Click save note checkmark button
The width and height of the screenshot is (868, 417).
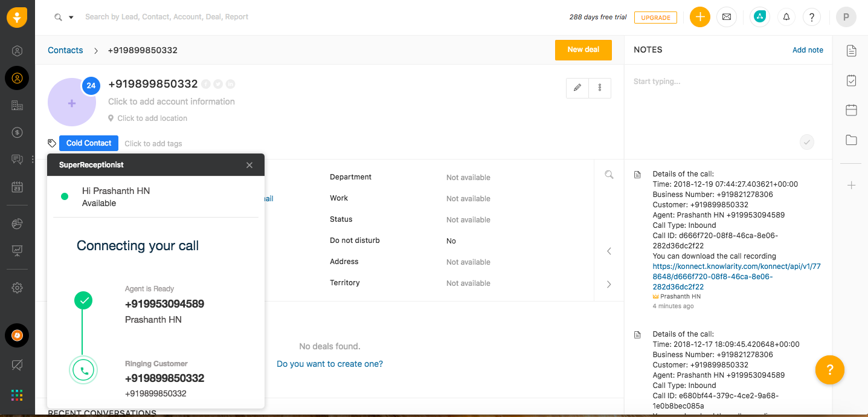point(806,143)
